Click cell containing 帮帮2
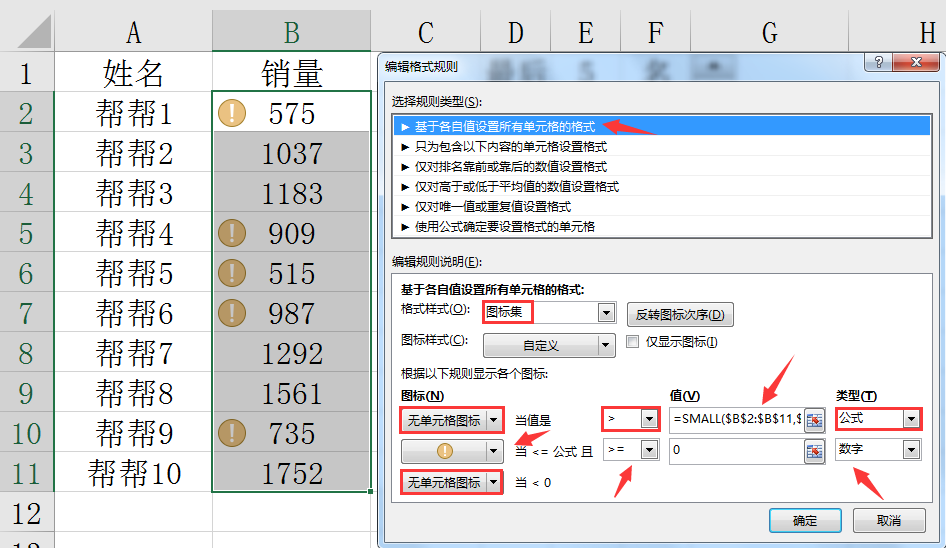 133,153
